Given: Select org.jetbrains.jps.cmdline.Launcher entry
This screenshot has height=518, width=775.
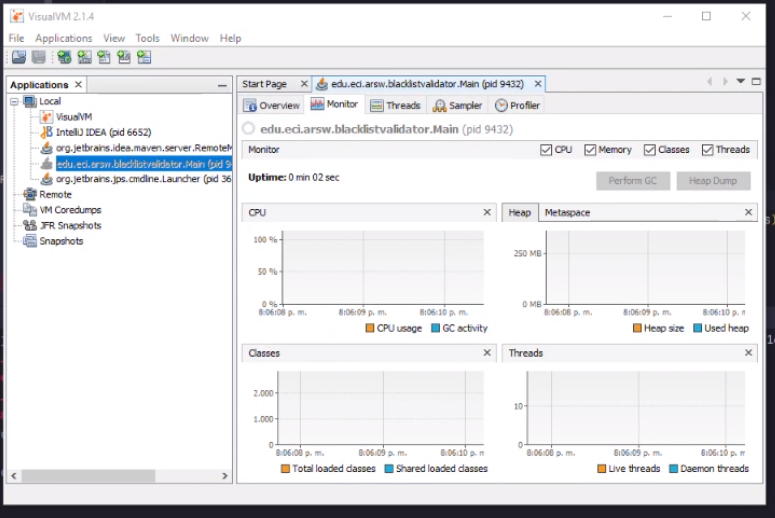Looking at the screenshot, I should pos(143,179).
